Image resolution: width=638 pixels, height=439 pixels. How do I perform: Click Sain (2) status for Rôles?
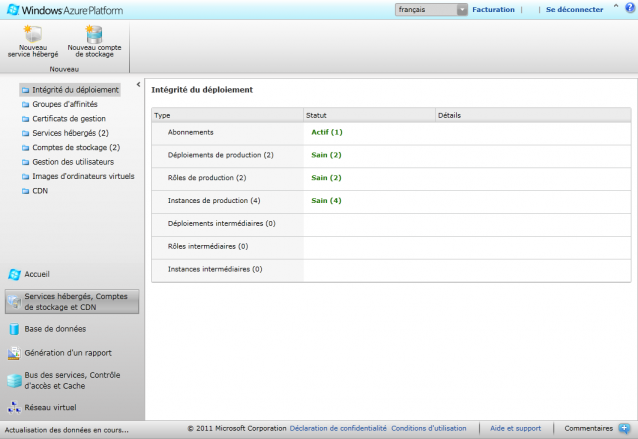point(326,178)
